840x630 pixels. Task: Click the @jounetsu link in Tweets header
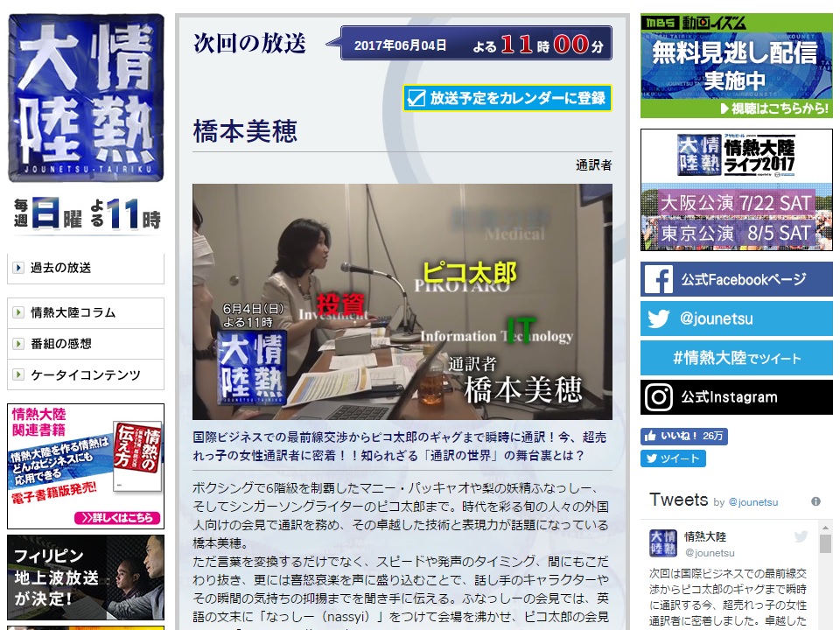753,502
